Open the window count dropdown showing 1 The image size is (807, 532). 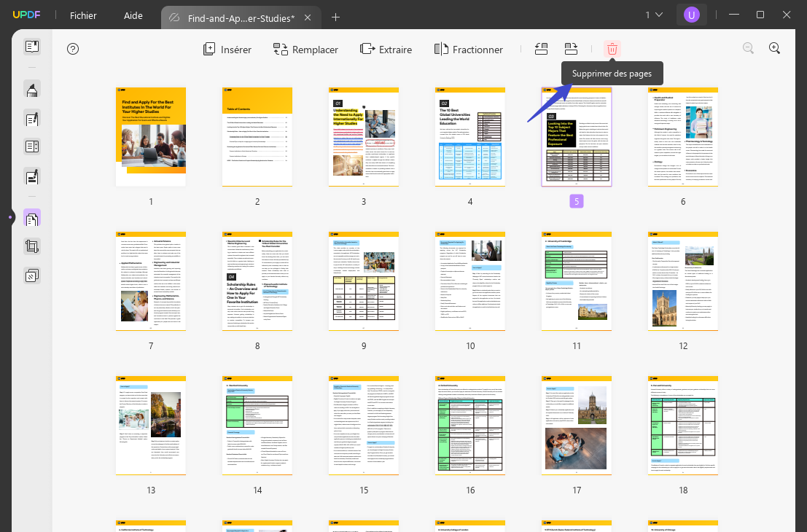[x=654, y=15]
